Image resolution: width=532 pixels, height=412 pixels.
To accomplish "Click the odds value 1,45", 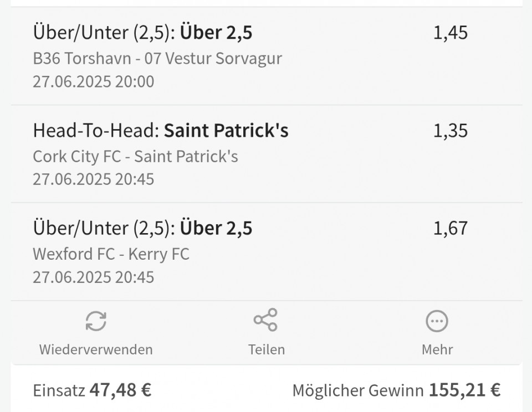I will tap(451, 33).
